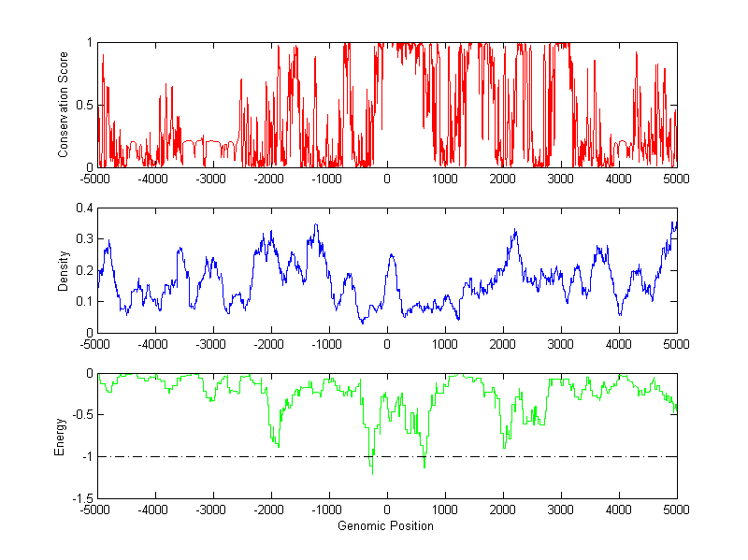Click the "1" tick label atop Conservation Score axis
Screen dimensions: 748x560
click(x=89, y=43)
